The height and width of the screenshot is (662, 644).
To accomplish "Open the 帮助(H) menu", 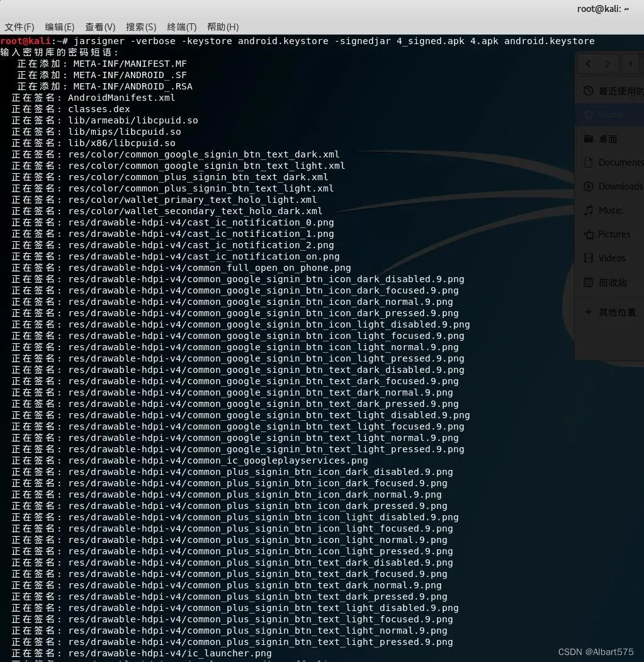I will [x=220, y=26].
